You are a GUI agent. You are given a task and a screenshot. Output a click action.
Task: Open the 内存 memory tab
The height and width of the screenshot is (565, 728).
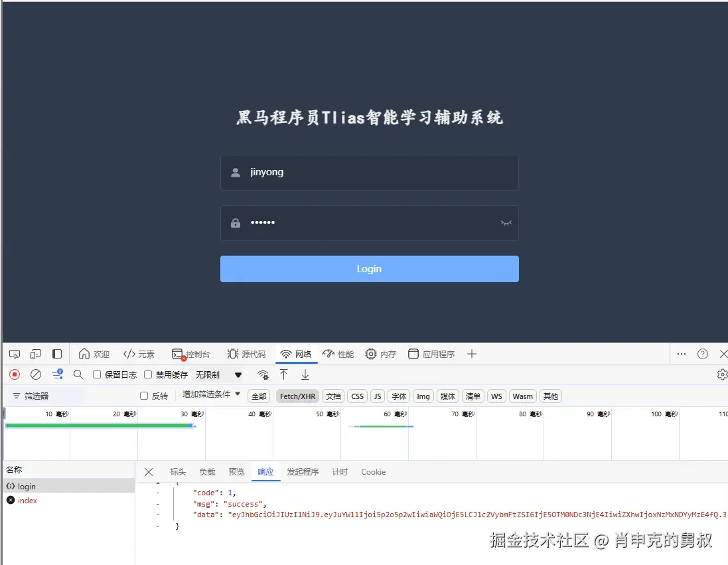381,354
